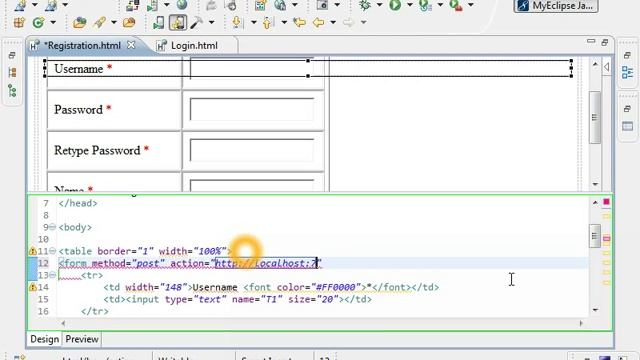Open the hammer build dropdown arrow

[x=211, y=22]
